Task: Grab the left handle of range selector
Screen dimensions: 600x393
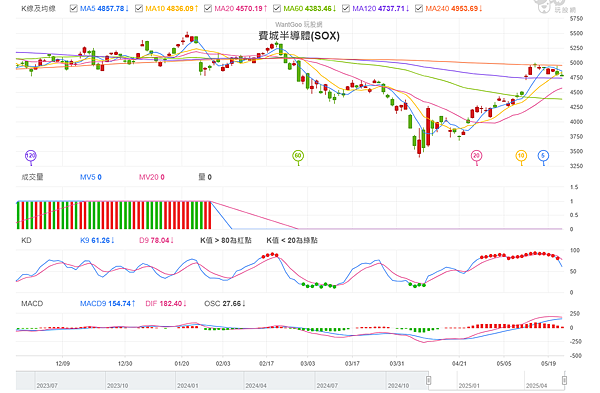Action: pos(429,380)
